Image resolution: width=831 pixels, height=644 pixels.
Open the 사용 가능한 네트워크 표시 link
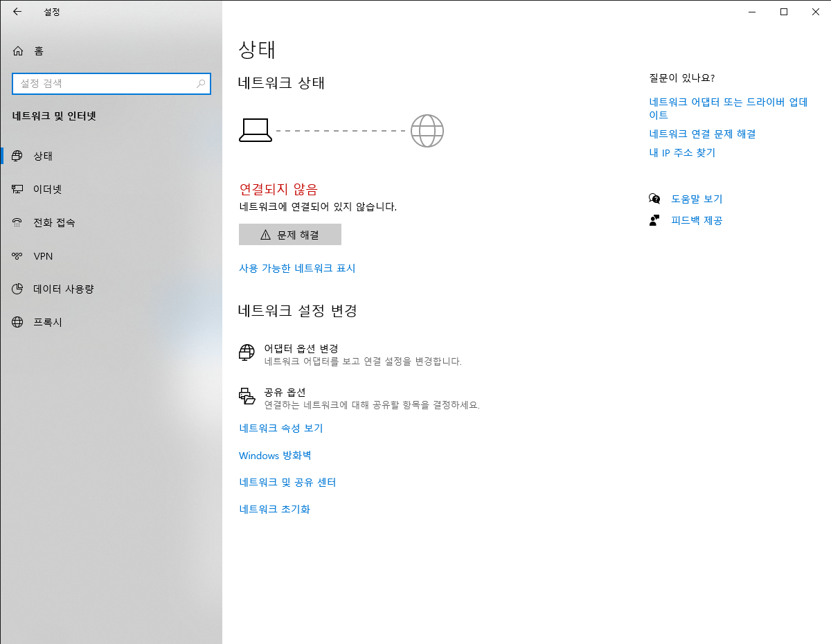tap(296, 268)
